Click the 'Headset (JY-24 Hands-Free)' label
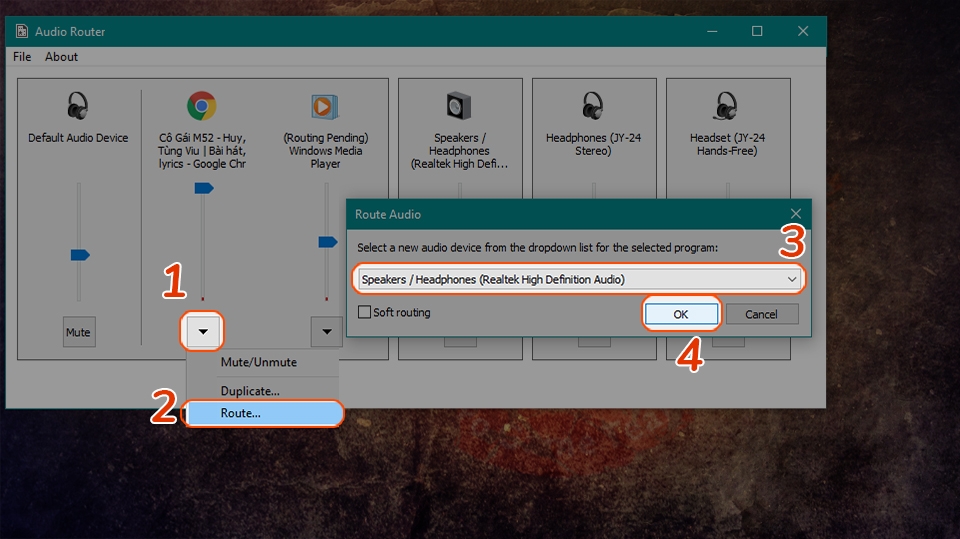 (x=727, y=144)
